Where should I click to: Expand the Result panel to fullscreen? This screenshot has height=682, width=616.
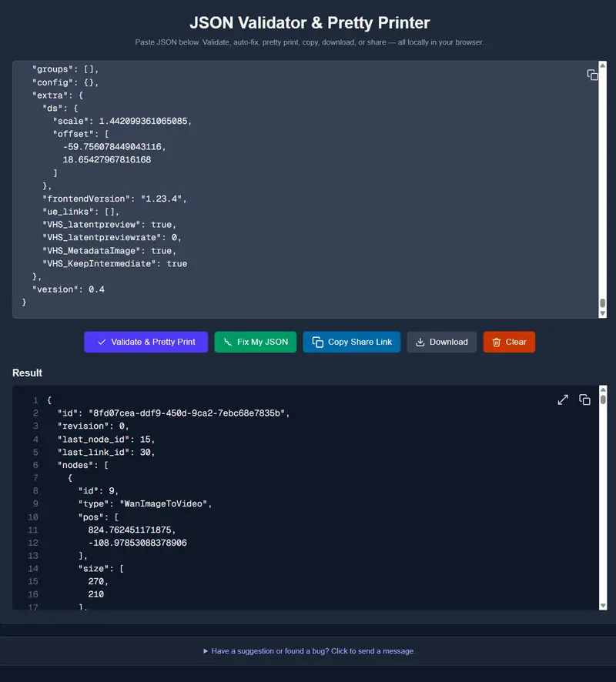[x=563, y=400]
